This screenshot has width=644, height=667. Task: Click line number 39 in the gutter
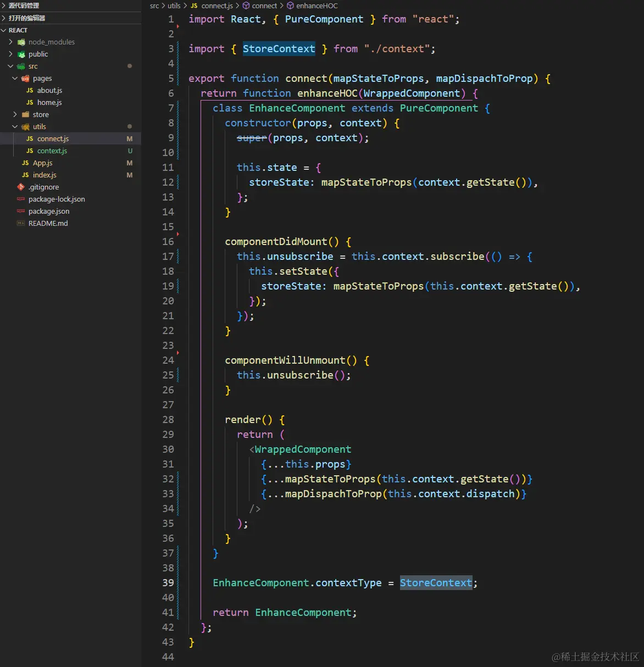(168, 582)
